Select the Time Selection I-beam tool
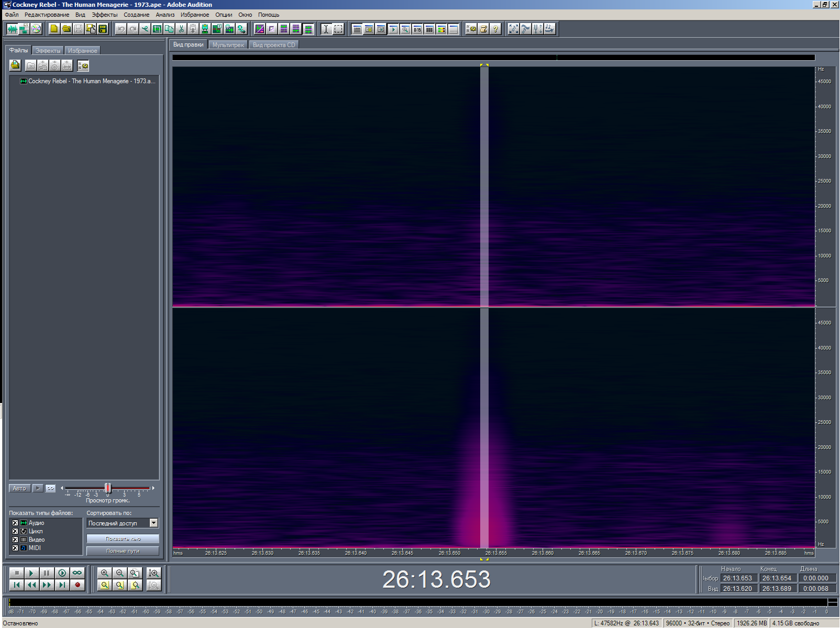The height and width of the screenshot is (628, 840). [x=326, y=29]
